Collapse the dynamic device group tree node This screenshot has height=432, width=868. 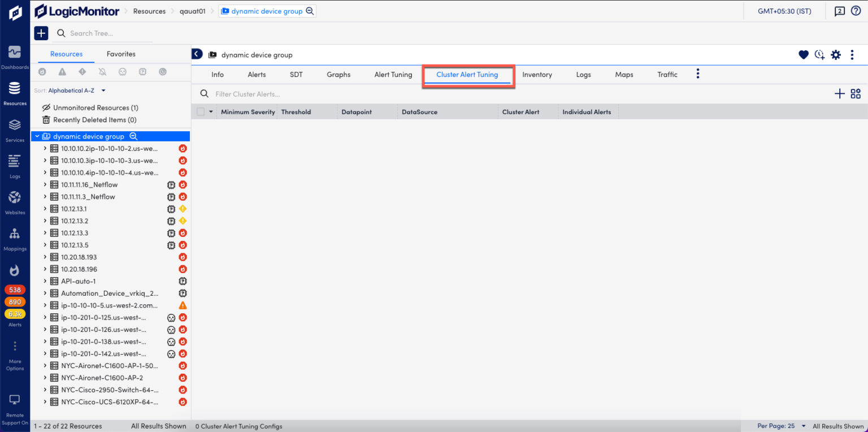pos(37,136)
